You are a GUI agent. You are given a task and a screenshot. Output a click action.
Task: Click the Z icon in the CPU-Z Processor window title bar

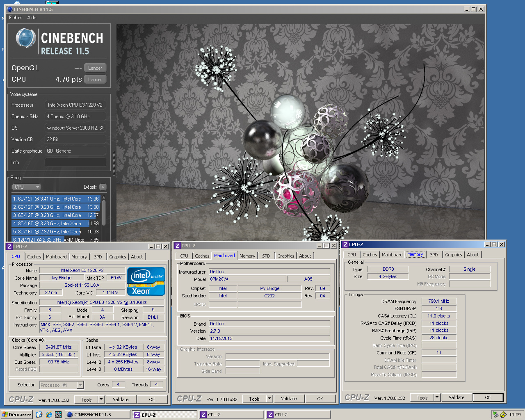coord(9,247)
